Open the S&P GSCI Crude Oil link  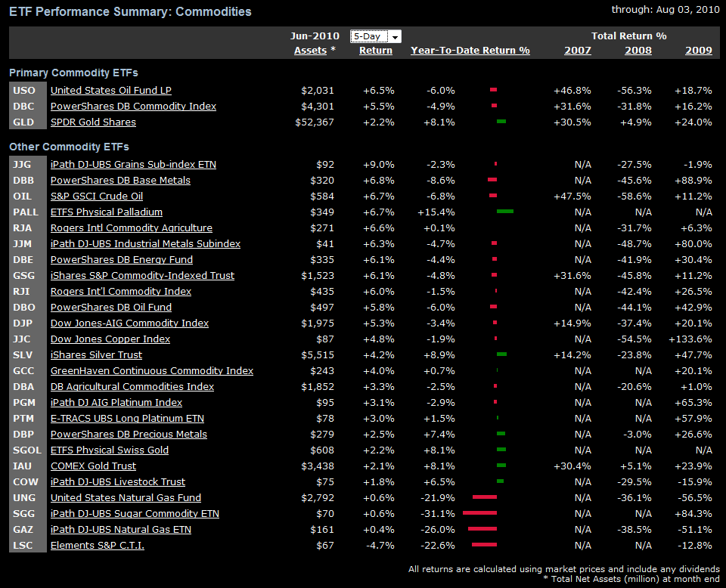(x=97, y=197)
